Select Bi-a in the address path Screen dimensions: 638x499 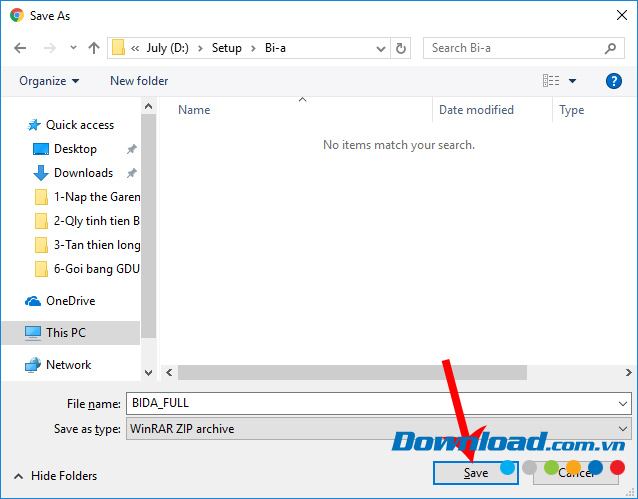275,48
